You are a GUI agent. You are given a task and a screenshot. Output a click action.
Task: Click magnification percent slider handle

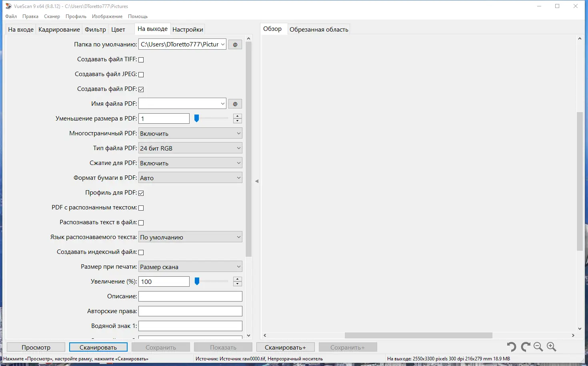click(x=197, y=281)
